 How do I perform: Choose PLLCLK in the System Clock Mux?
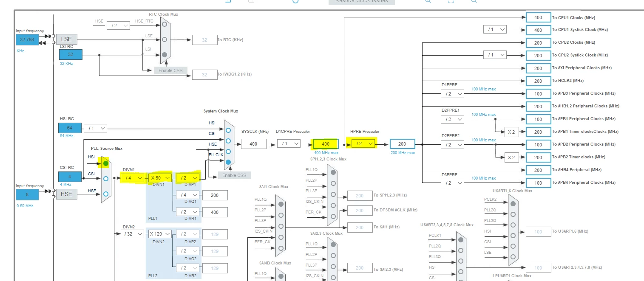(x=228, y=162)
